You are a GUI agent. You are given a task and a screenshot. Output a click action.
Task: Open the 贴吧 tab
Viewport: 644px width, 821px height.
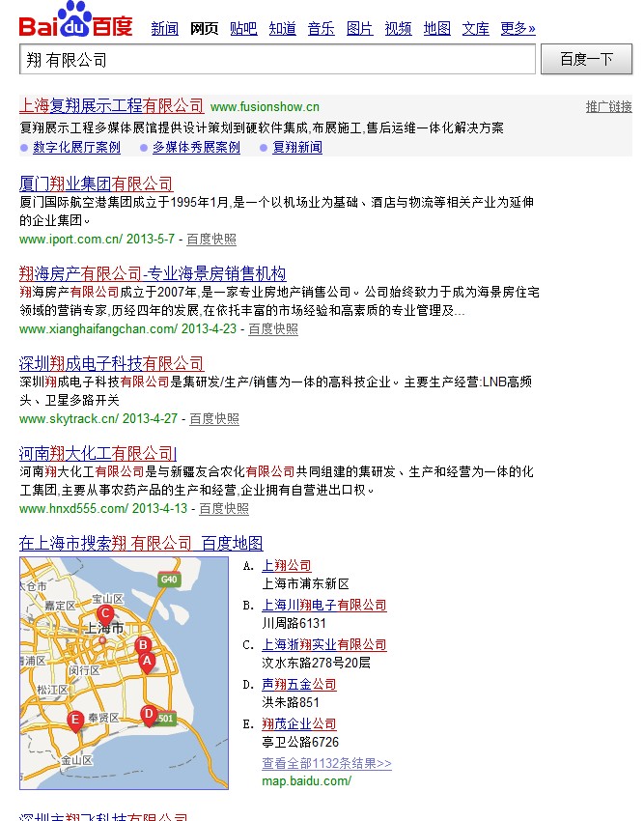click(243, 28)
